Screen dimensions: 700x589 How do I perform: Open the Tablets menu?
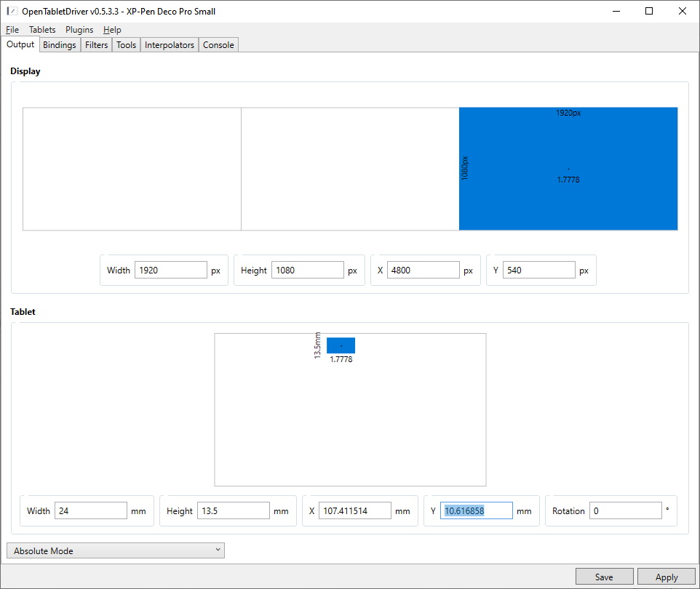(x=42, y=30)
